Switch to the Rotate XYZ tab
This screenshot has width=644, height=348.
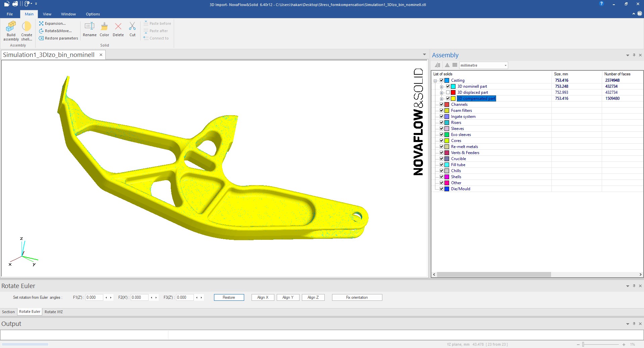coord(54,312)
